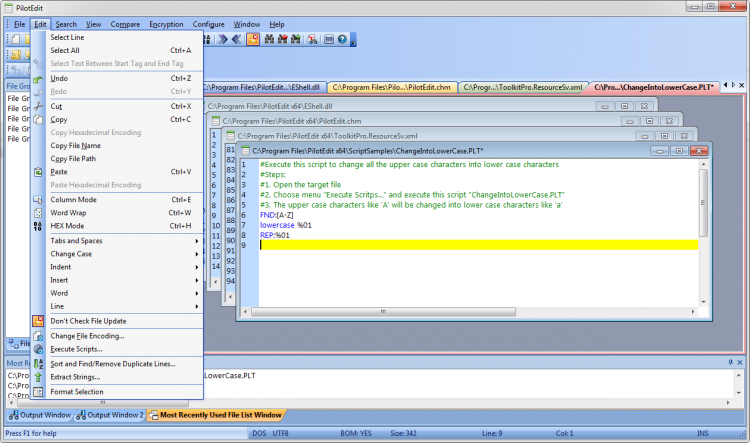Image resolution: width=750 pixels, height=443 pixels.
Task: Click the Change File Encoding icon
Action: [39, 335]
